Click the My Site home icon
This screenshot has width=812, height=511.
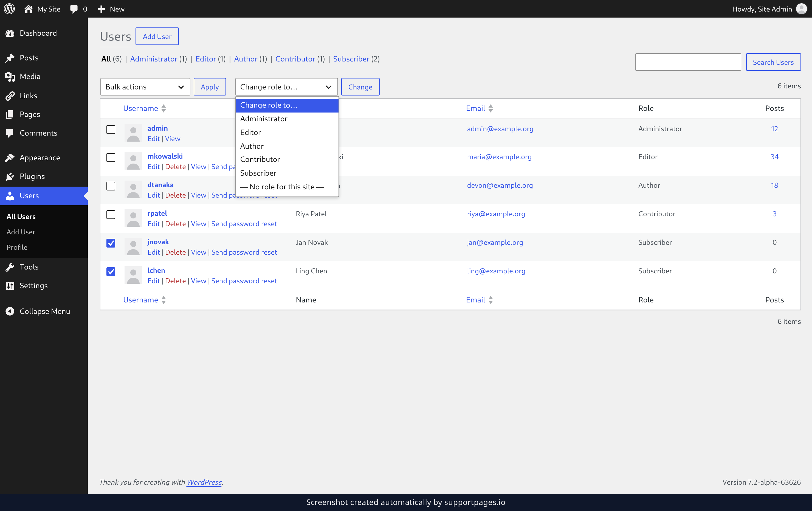[x=28, y=9]
